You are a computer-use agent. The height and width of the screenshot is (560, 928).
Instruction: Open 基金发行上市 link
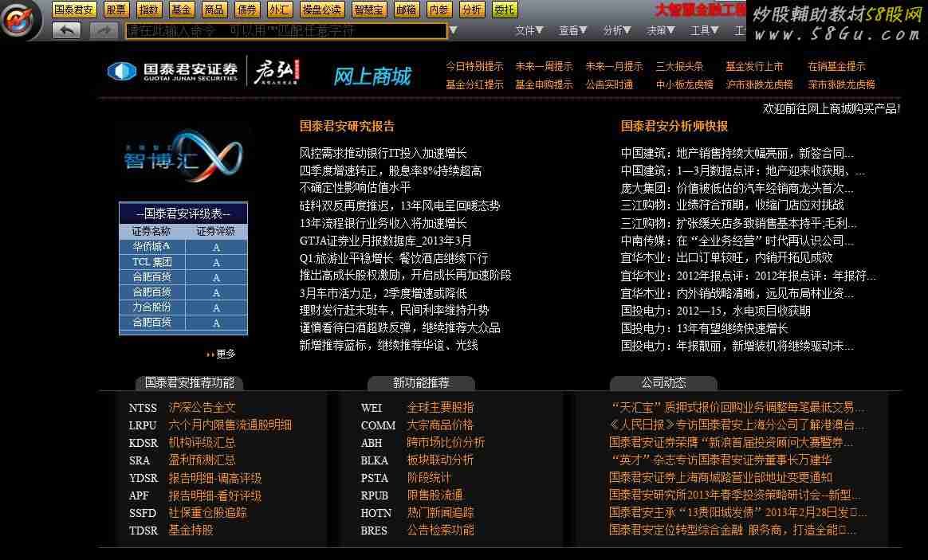(754, 66)
